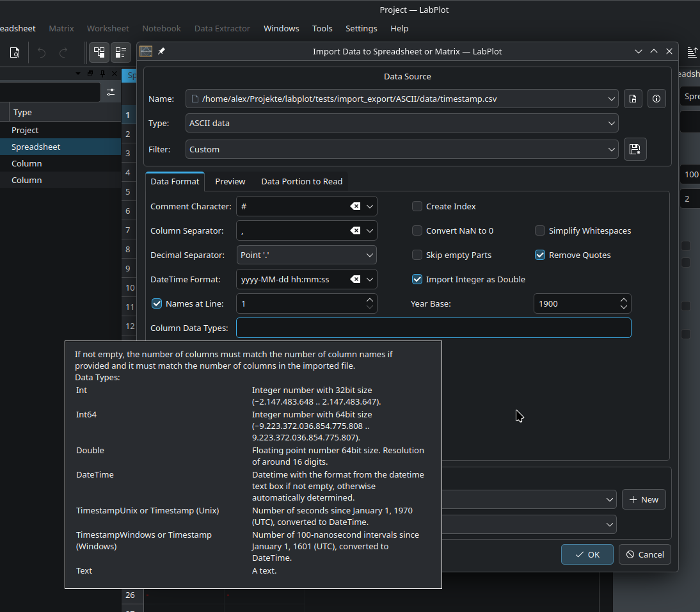Switch to the Preview tab
This screenshot has height=612, width=700.
pyautogui.click(x=230, y=181)
